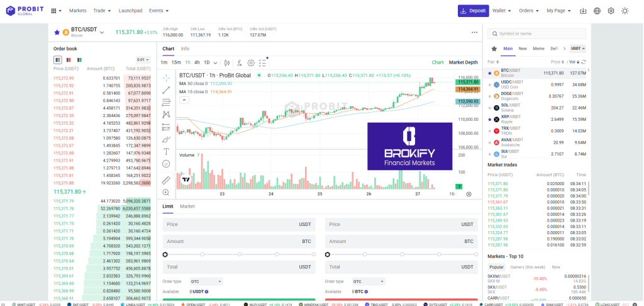Show only buy orders in order book
The image size is (644, 306).
click(79, 60)
